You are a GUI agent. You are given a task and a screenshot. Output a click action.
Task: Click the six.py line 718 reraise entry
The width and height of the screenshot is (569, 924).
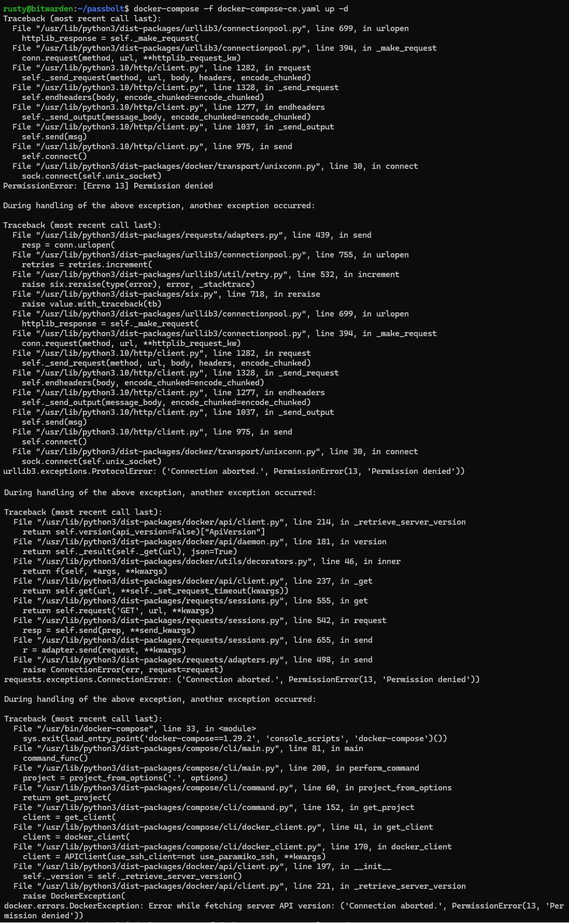point(166,294)
